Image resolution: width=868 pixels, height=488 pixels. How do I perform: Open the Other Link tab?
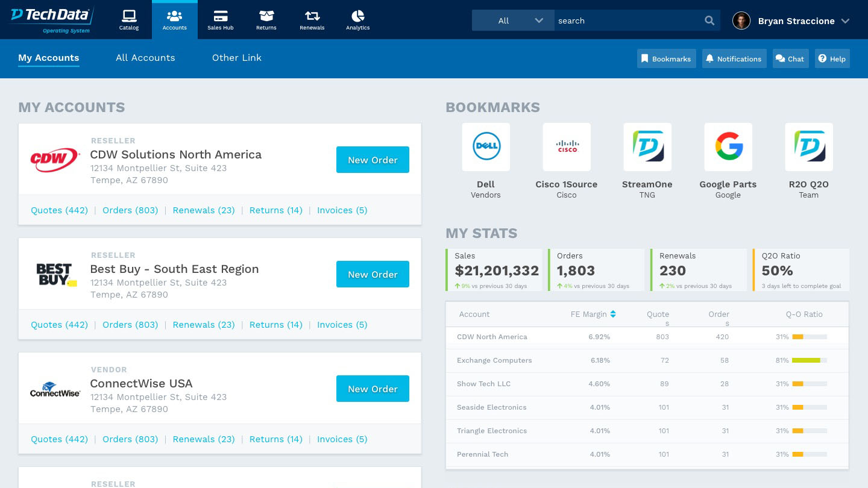[237, 58]
